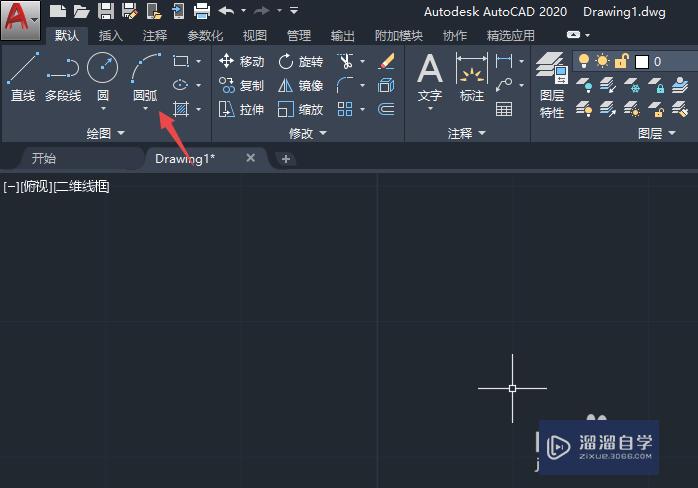The width and height of the screenshot is (698, 488).
Task: Open Quick Access Toolbar customize dropdown
Action: click(x=294, y=10)
